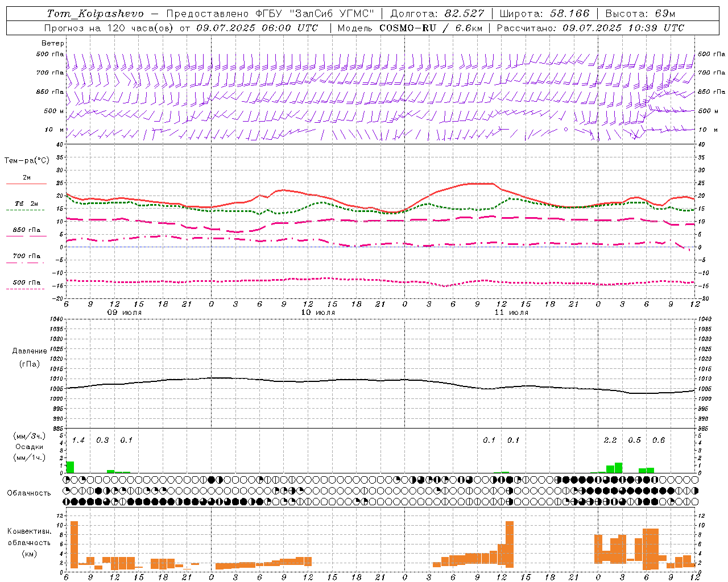Viewport: 728px width, 582px height.
Task: Click the 'Ветер' wind panel label
Action: click(53, 43)
